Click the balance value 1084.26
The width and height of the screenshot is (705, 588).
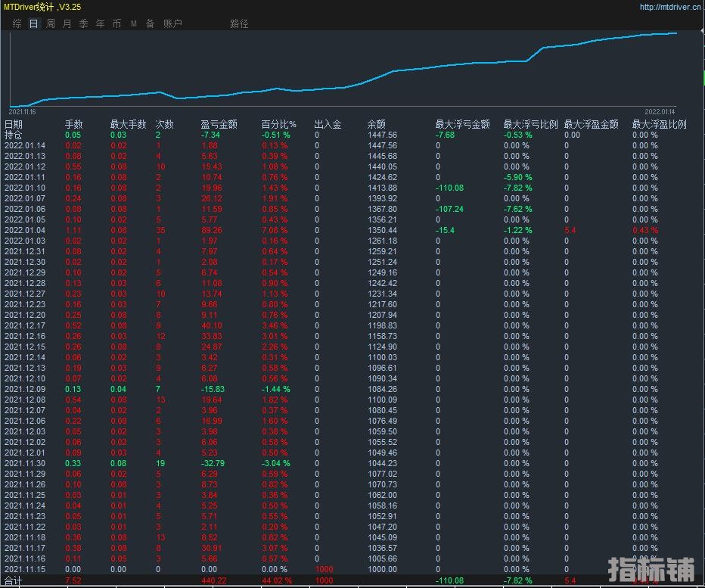tap(382, 389)
